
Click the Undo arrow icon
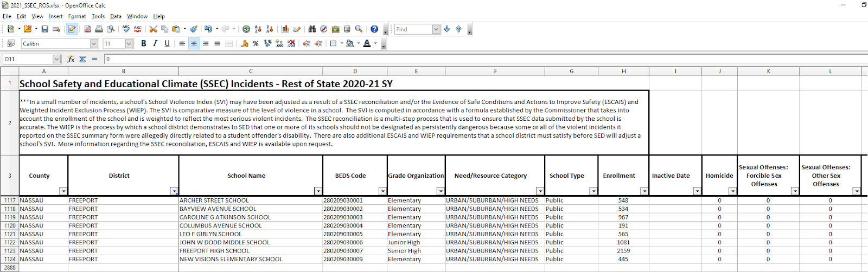(x=208, y=29)
